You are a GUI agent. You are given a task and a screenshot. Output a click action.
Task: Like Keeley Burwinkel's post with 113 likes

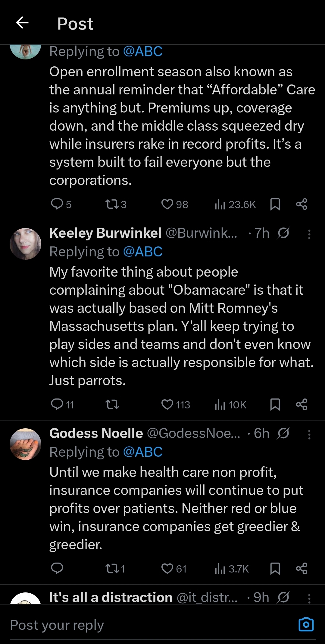pos(167,404)
